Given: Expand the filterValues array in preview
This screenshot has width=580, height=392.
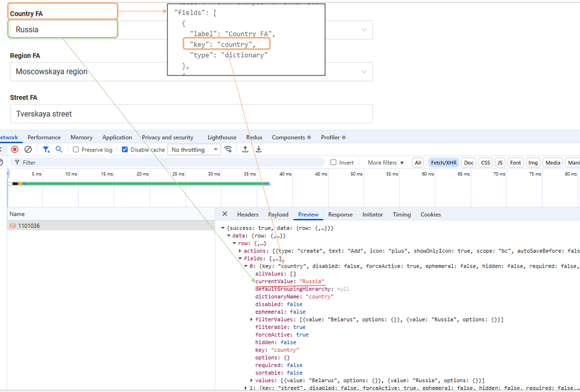Looking at the screenshot, I should click(x=251, y=320).
